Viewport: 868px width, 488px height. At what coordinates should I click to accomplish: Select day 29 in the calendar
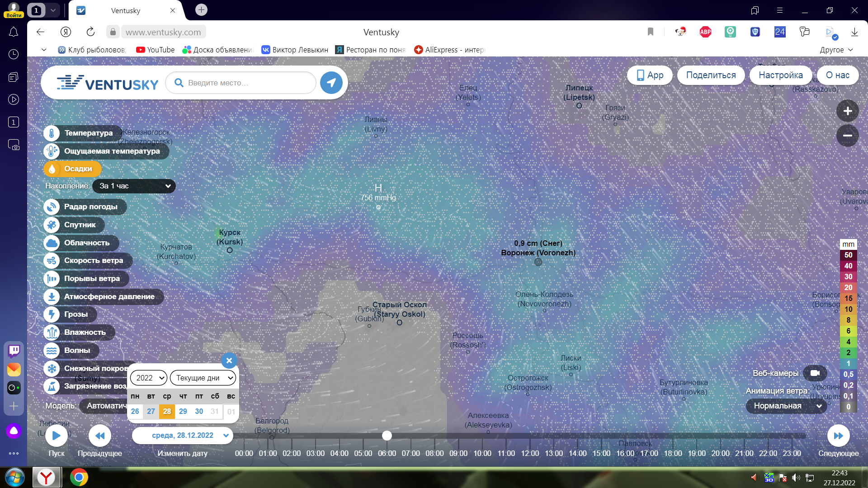coord(183,411)
